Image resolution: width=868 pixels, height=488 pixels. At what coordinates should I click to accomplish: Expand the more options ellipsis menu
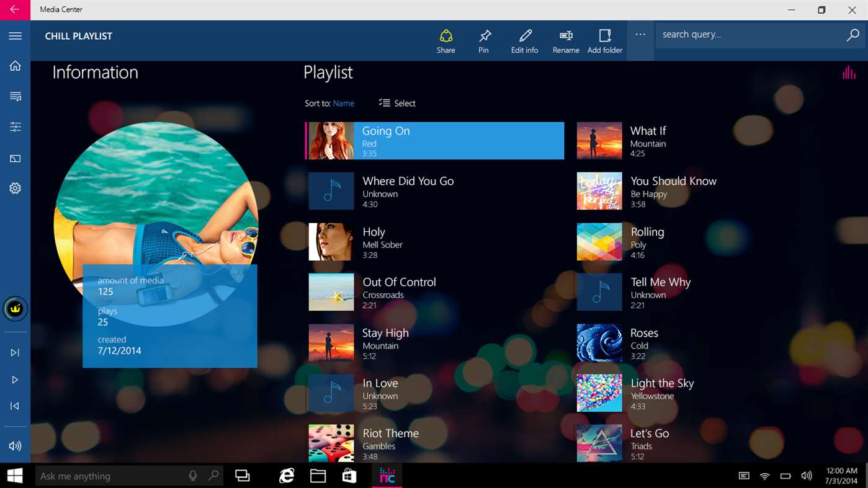[640, 35]
